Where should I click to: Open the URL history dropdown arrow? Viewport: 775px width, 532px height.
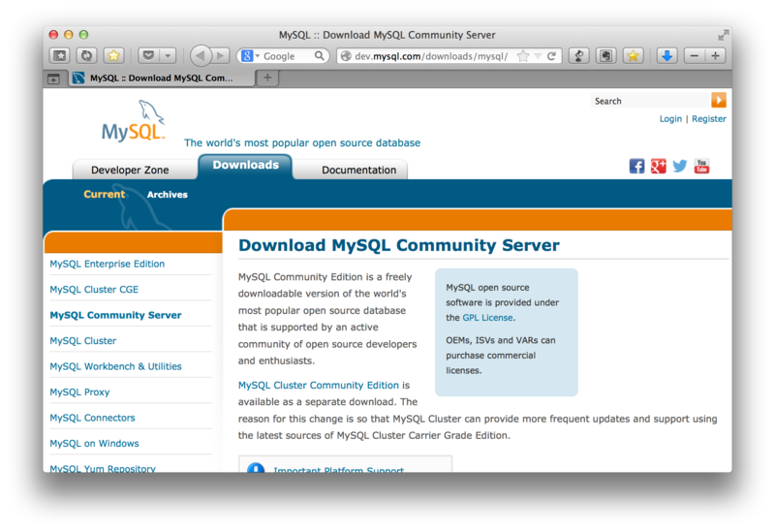pyautogui.click(x=538, y=56)
